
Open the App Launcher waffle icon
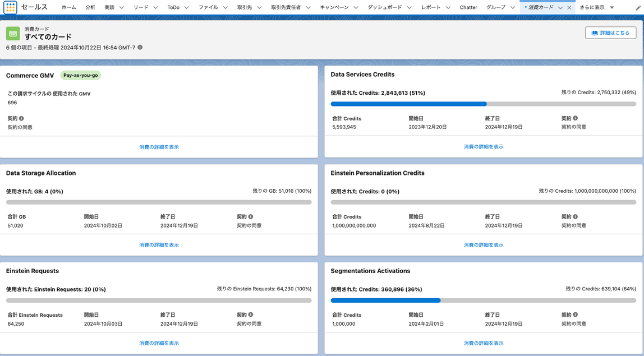pyautogui.click(x=9, y=8)
